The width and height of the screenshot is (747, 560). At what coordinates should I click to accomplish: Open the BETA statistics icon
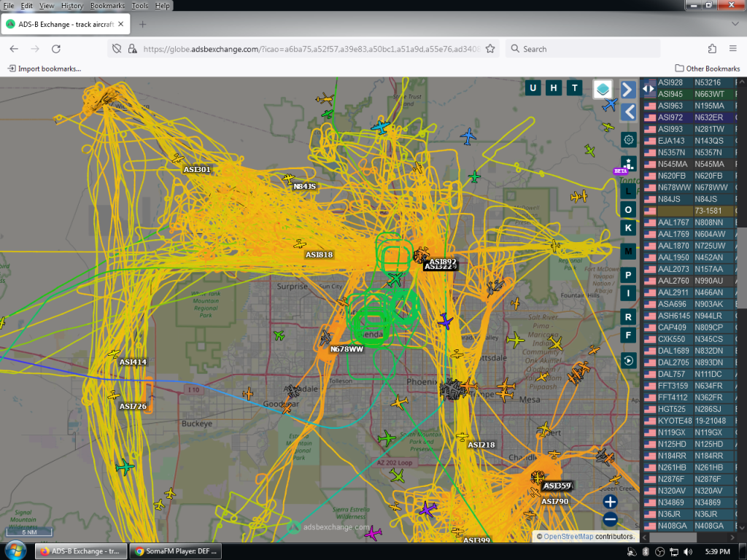628,164
